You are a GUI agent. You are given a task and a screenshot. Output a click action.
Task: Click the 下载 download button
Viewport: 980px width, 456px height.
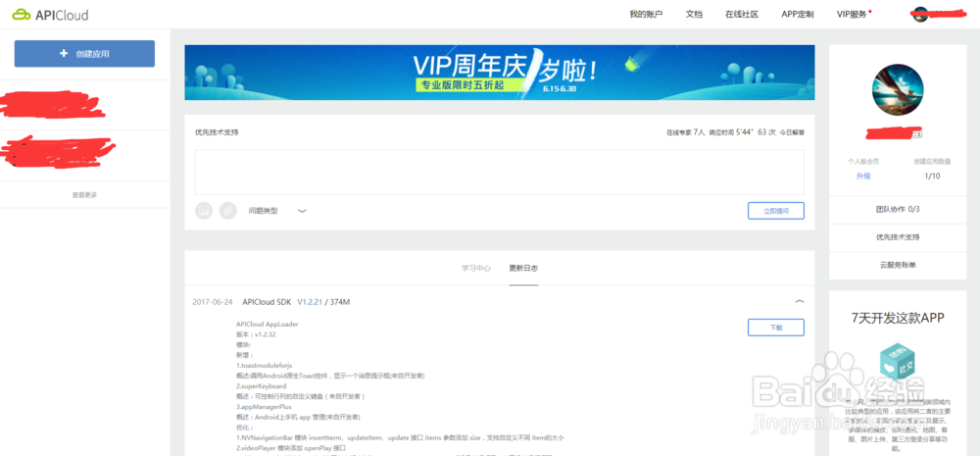(775, 328)
